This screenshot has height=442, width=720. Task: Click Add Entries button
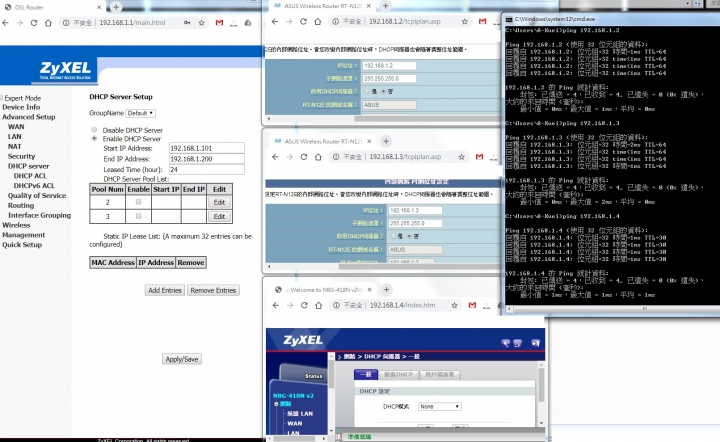click(x=165, y=290)
